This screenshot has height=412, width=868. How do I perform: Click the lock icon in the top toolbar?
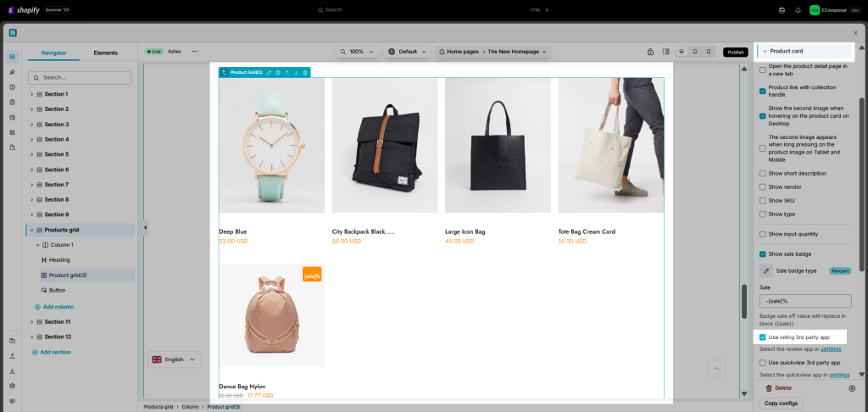650,52
